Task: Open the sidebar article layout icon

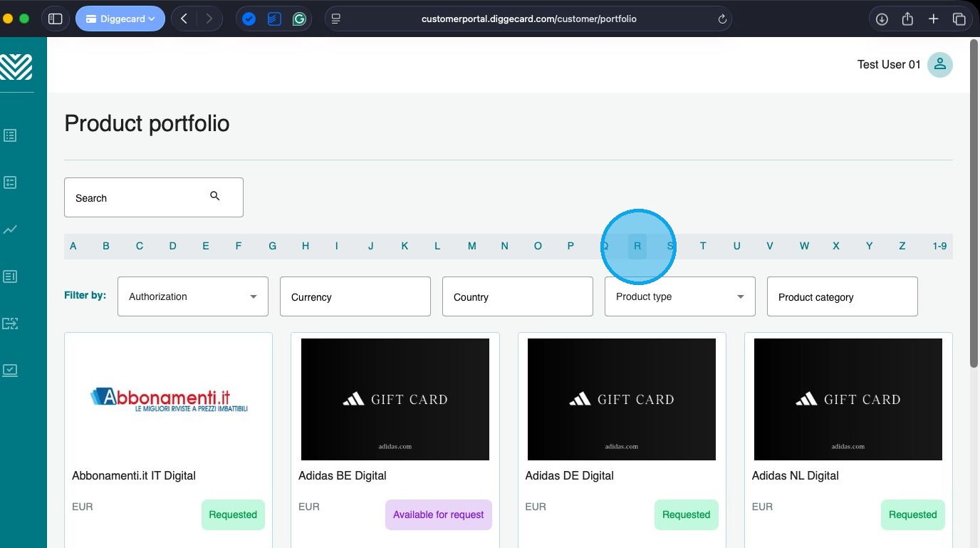Action: 10,276
